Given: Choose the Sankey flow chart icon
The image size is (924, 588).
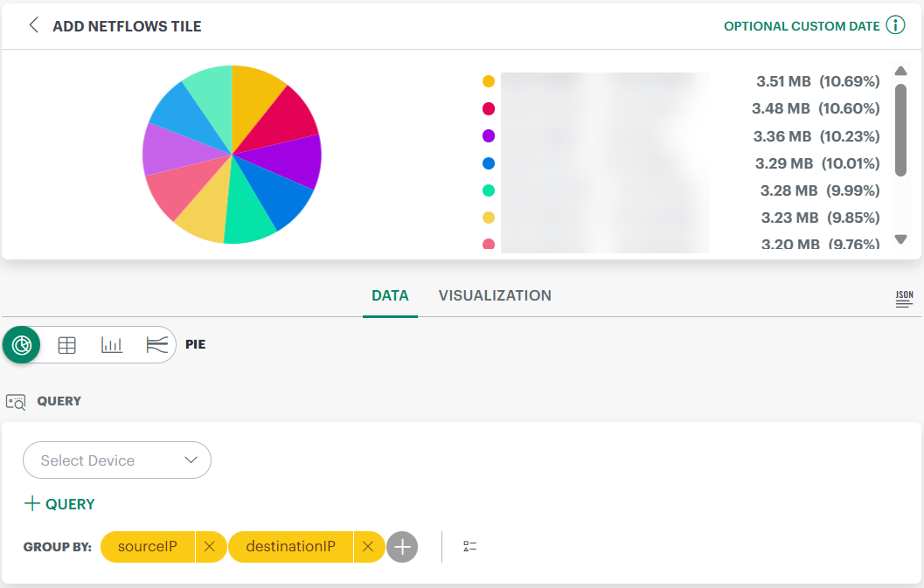Looking at the screenshot, I should (x=157, y=345).
